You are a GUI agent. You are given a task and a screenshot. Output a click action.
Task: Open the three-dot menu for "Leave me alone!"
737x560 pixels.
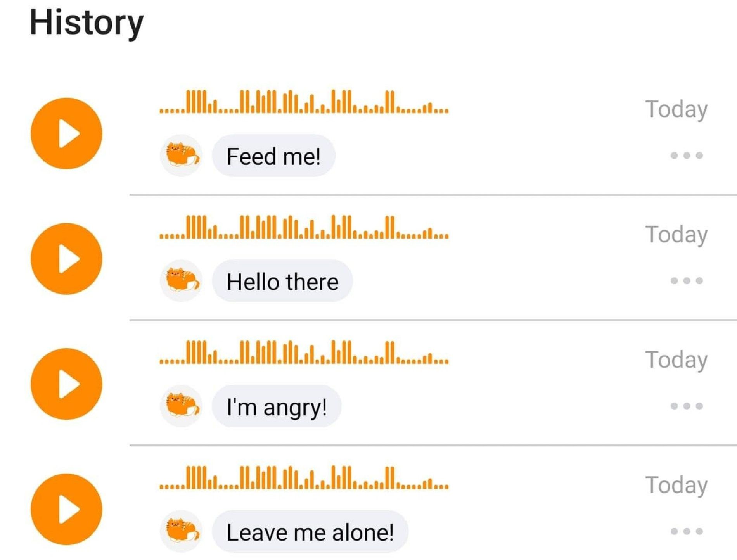pos(687,531)
